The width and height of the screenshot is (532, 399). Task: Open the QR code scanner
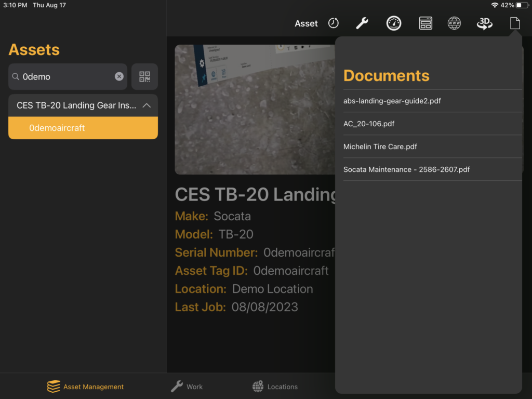tap(144, 76)
